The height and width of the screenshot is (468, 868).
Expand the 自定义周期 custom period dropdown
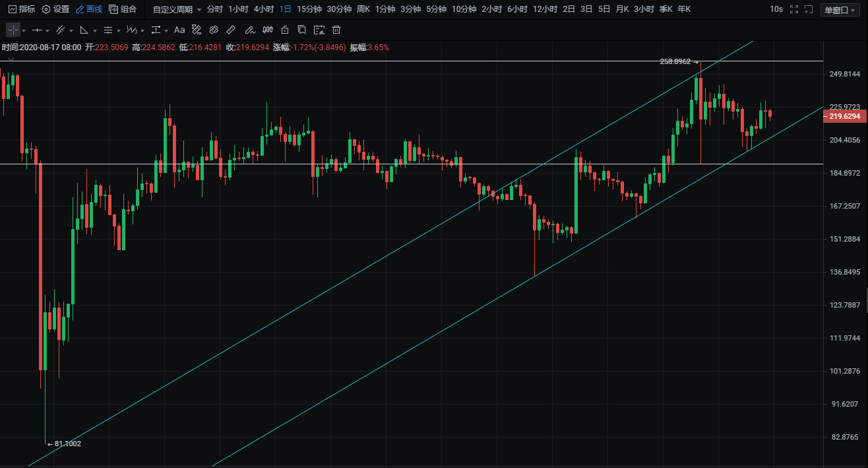point(177,9)
